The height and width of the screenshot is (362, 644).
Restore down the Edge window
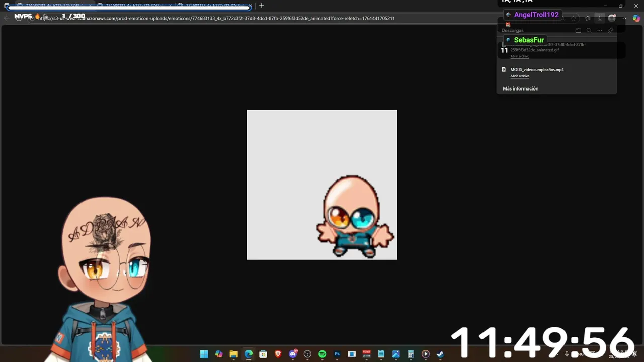[x=620, y=6]
